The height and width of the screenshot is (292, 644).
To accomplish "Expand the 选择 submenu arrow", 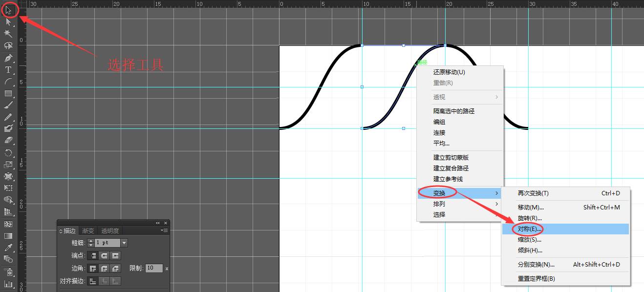I will 497,214.
